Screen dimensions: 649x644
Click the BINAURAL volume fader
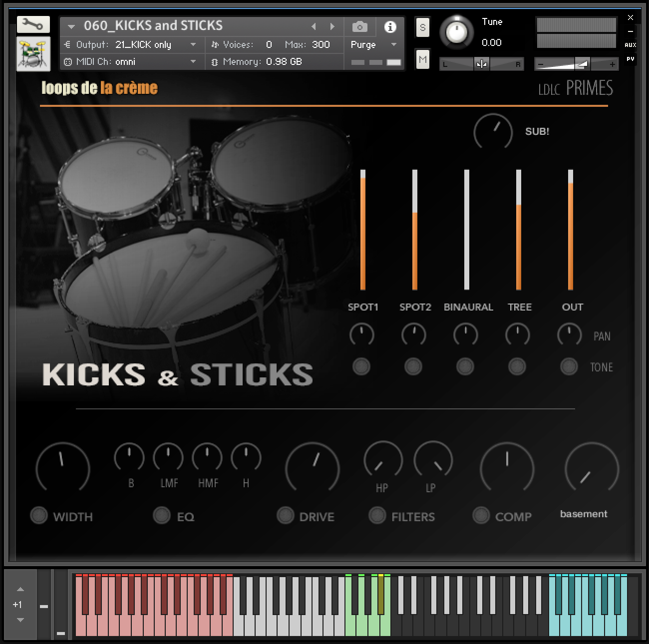click(467, 230)
